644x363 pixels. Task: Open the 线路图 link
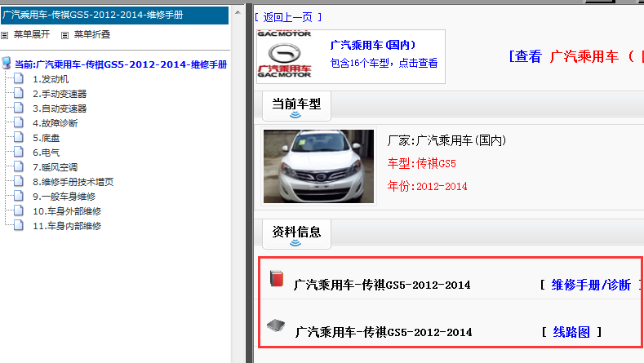click(571, 332)
